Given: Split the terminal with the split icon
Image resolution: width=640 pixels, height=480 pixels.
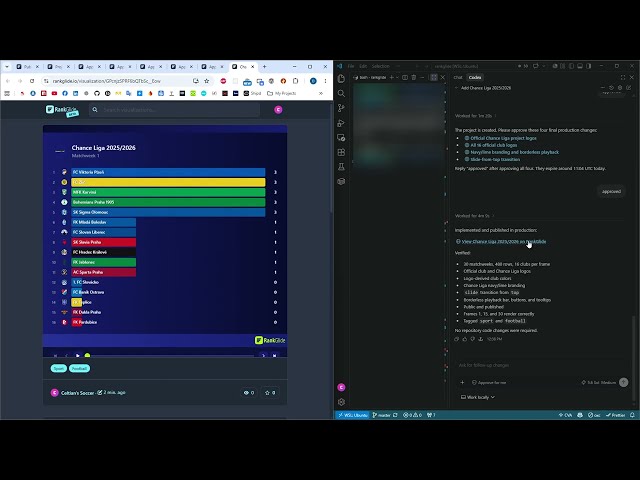Looking at the screenshot, I should click(405, 77).
